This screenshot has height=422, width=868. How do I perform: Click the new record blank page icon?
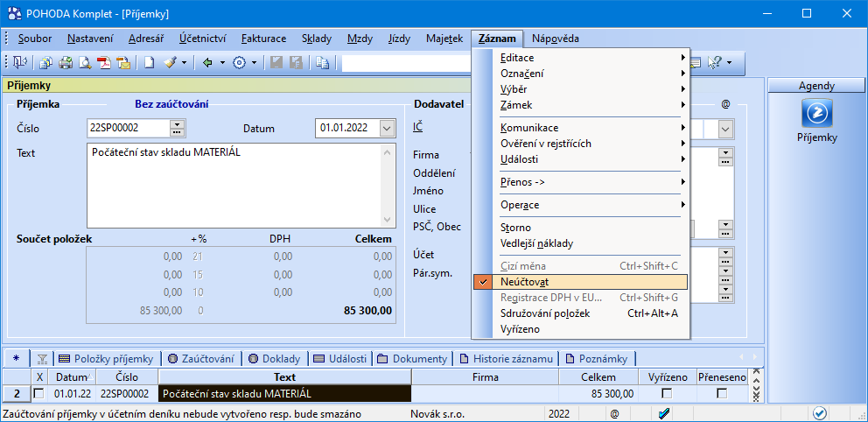coord(150,62)
